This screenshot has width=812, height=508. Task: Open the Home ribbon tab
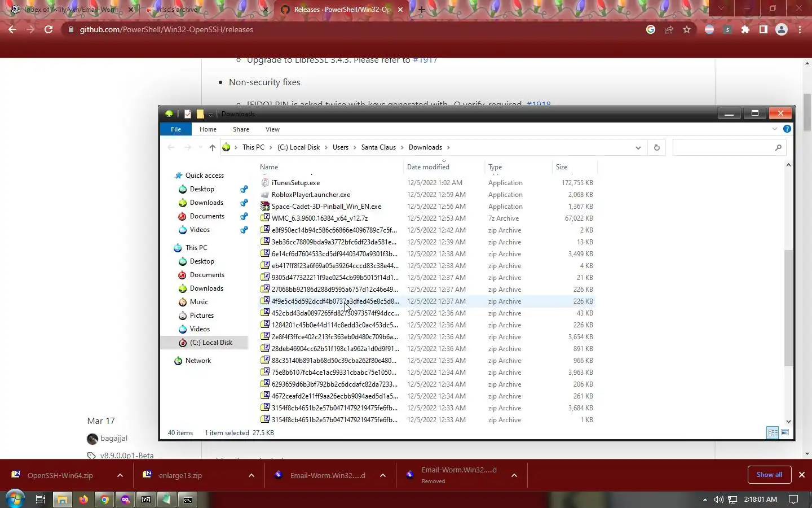208,129
